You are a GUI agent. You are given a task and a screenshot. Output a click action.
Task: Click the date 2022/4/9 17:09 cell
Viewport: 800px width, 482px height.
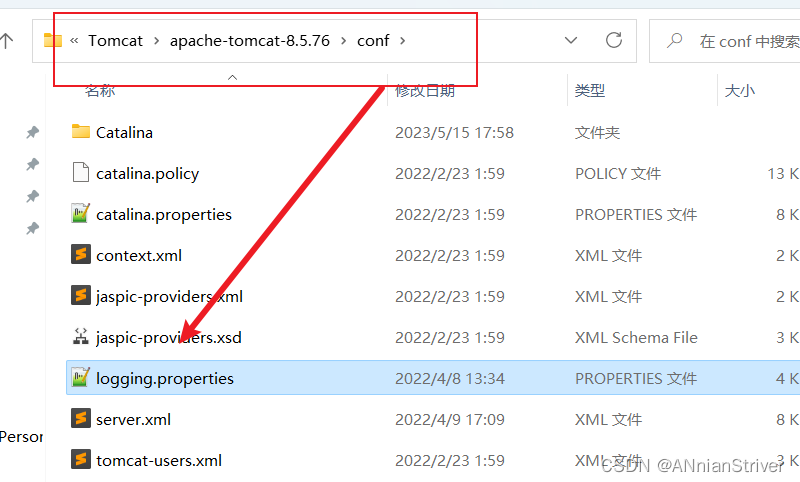[x=450, y=420]
